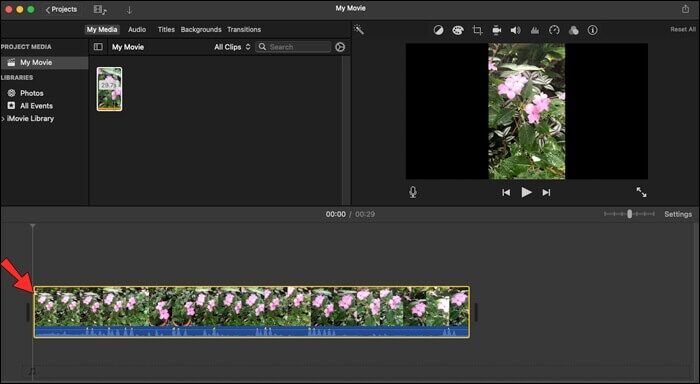The height and width of the screenshot is (384, 700).
Task: Skip to next clip
Action: click(x=546, y=192)
